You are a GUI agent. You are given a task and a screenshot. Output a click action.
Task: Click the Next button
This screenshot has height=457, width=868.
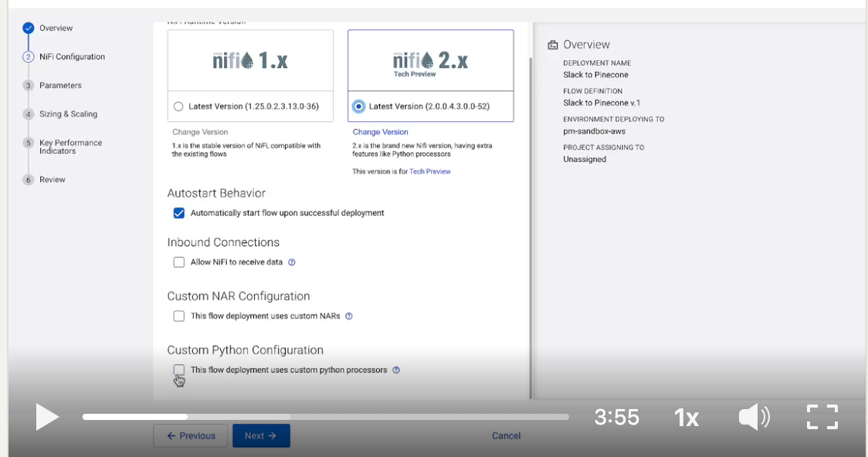tap(261, 435)
